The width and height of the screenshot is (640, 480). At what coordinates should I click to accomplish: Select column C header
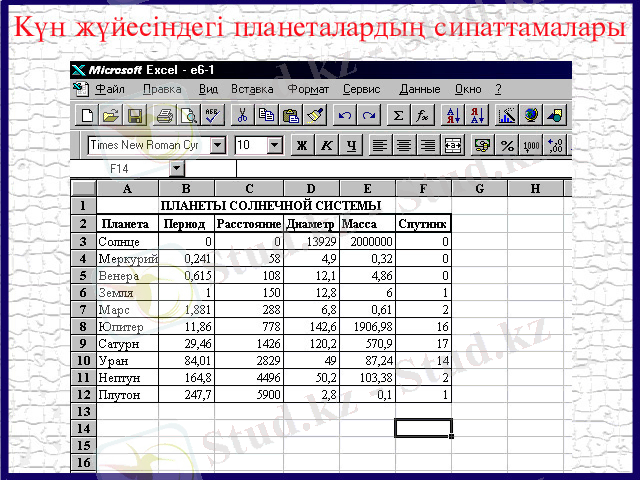249,188
